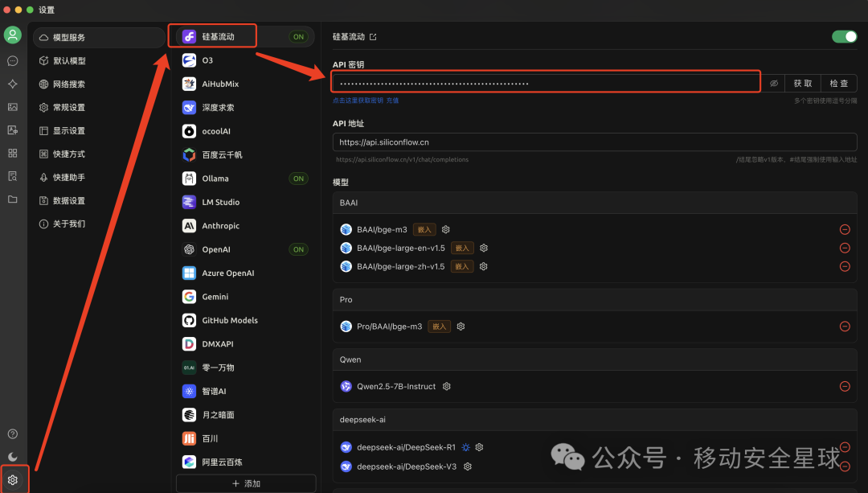Open settings gear for BAAI/bge-large-en-v1.5

[x=483, y=248]
